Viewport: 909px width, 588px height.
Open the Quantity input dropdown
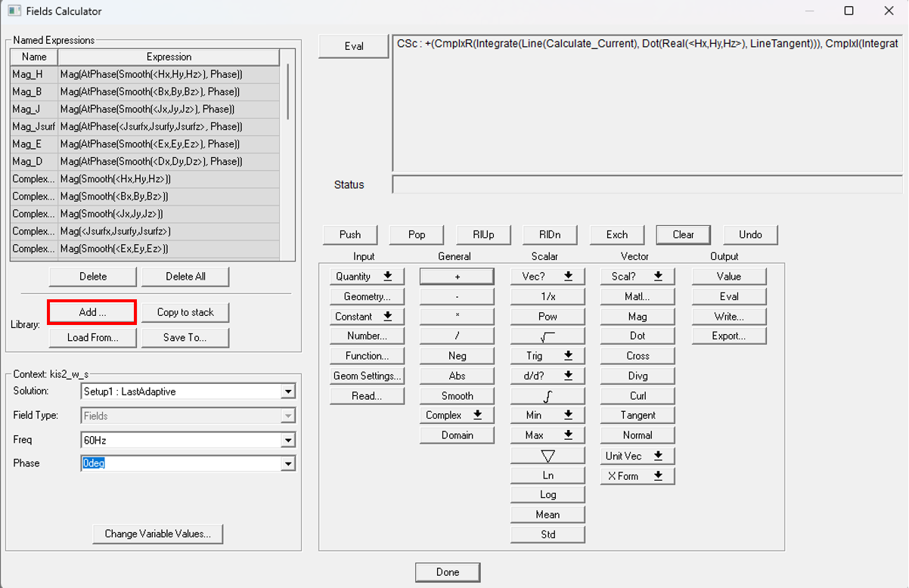367,277
